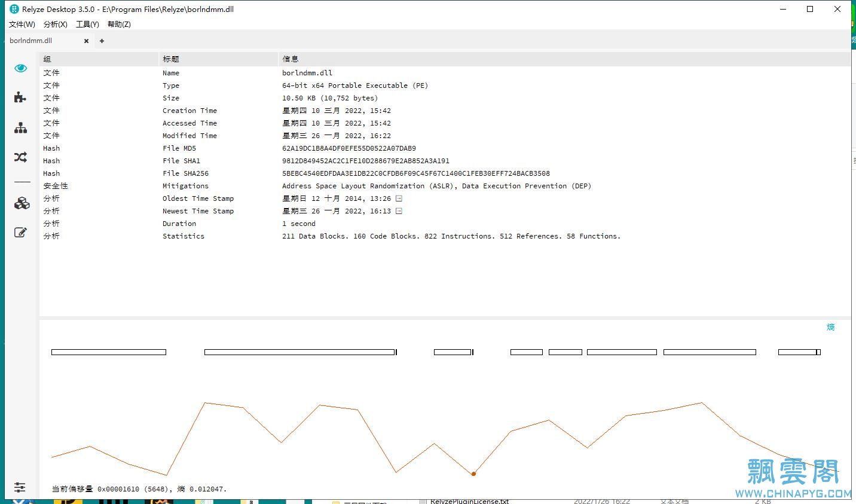856x504 pixels.
Task: Select the Modified Time row label
Action: 189,136
